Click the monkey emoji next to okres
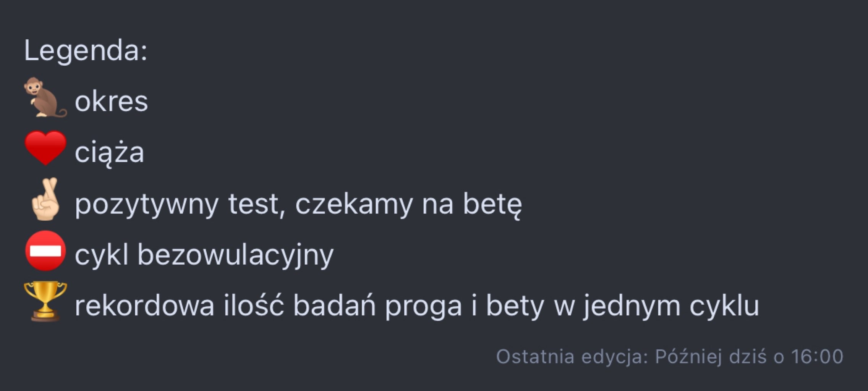This screenshot has height=391, width=868. [x=45, y=97]
